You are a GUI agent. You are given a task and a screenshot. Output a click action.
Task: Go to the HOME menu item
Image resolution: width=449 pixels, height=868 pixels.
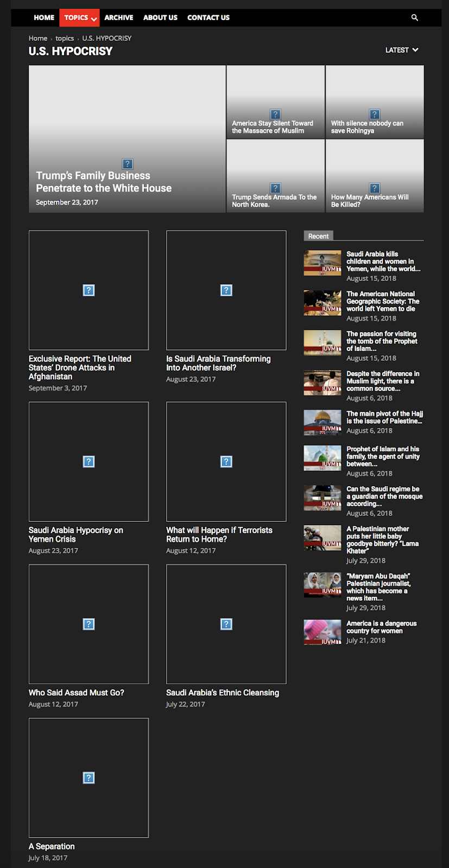click(x=44, y=17)
